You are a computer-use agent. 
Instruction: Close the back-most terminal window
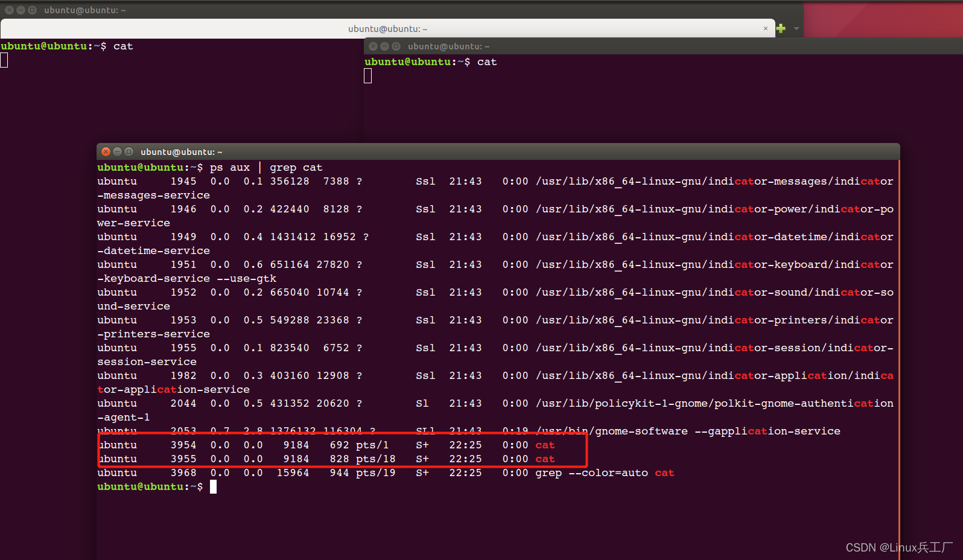(9, 10)
